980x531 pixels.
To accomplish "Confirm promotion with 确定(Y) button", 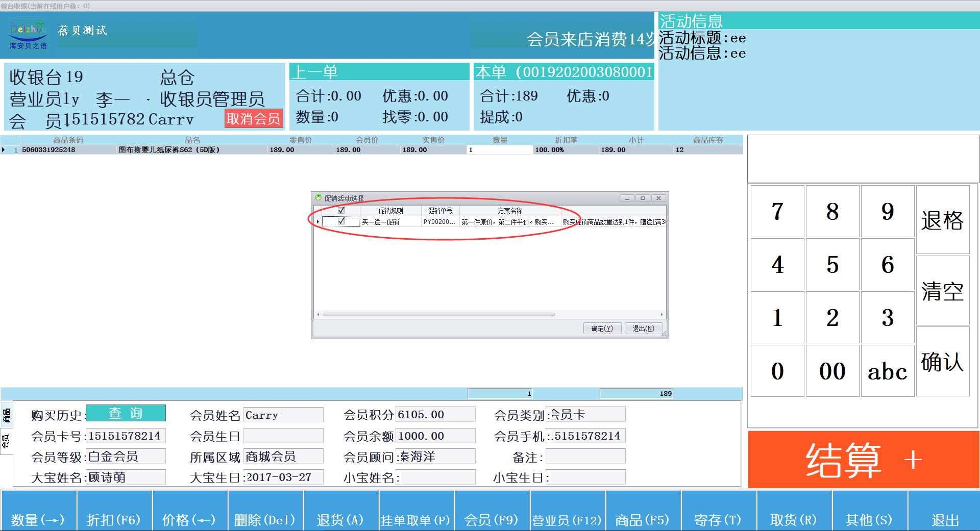I will pos(602,328).
